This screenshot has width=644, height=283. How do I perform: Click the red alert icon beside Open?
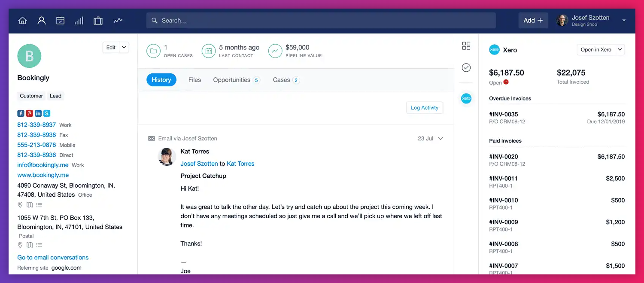click(x=506, y=82)
